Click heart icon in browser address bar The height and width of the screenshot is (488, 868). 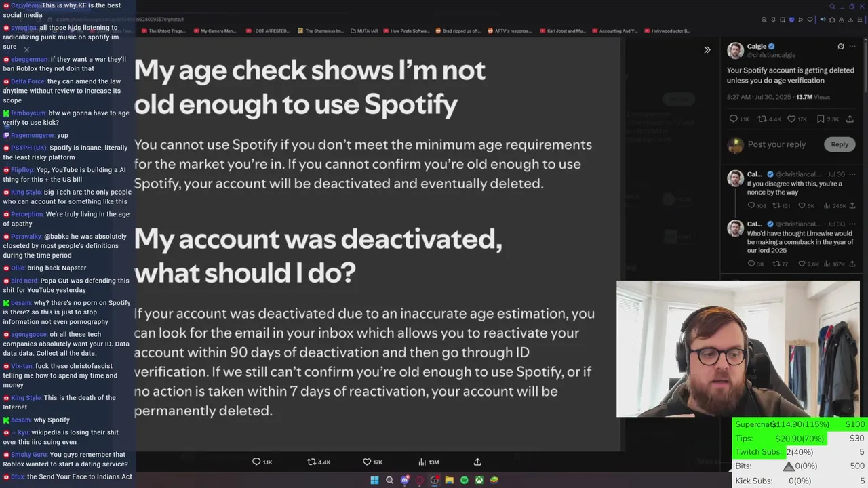pyautogui.click(x=810, y=20)
